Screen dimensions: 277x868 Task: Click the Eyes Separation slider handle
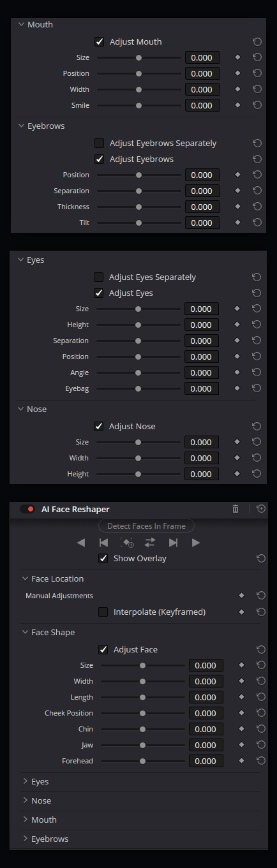[138, 341]
